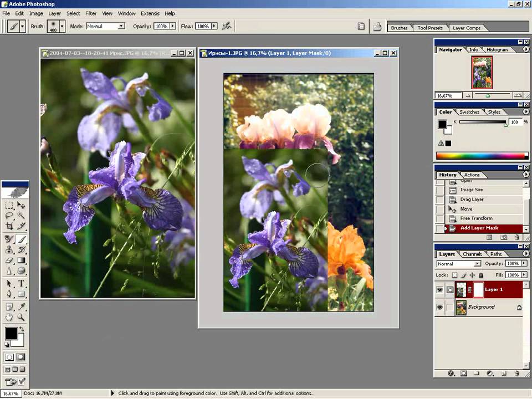Open the layer Fill slider arrow
Screen dimensions: 532x399
(x=524, y=275)
